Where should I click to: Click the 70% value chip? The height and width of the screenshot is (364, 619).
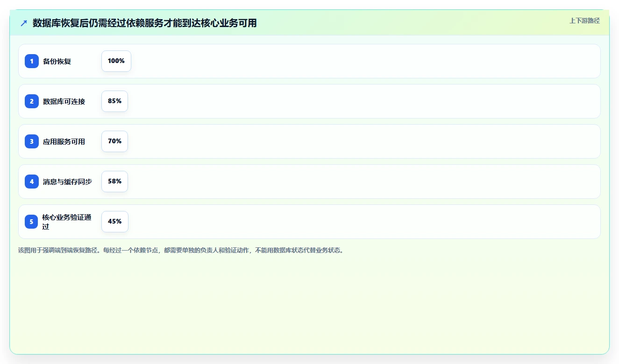tap(115, 141)
